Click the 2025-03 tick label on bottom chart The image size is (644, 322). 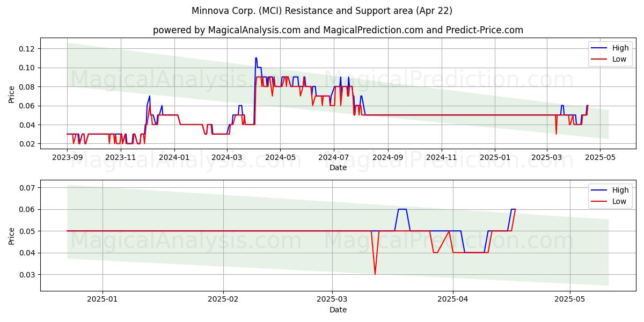tap(332, 300)
